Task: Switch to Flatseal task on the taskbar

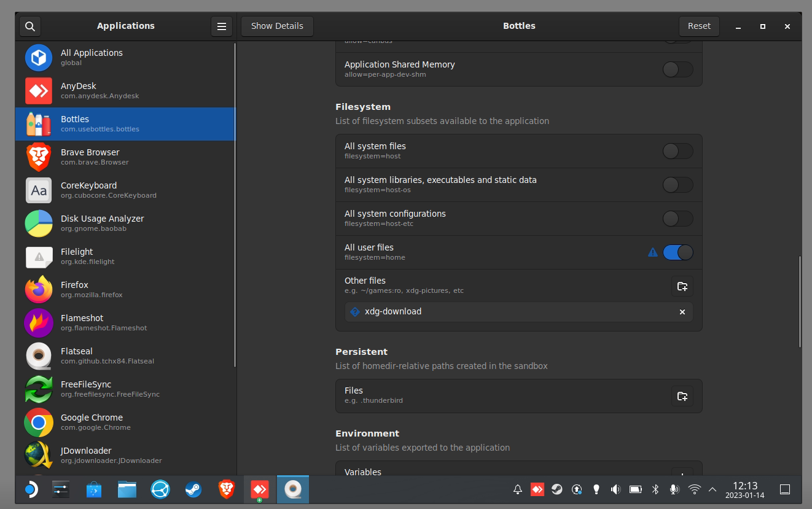Action: click(x=293, y=489)
